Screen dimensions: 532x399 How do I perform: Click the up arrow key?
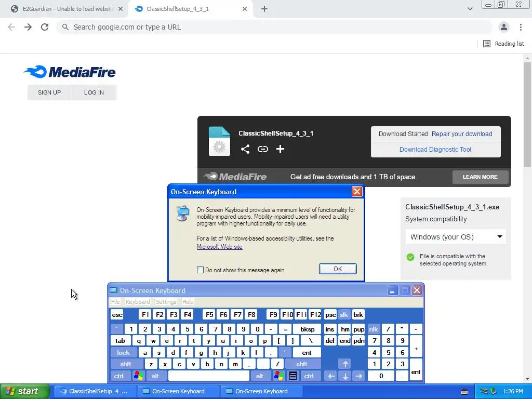click(345, 364)
